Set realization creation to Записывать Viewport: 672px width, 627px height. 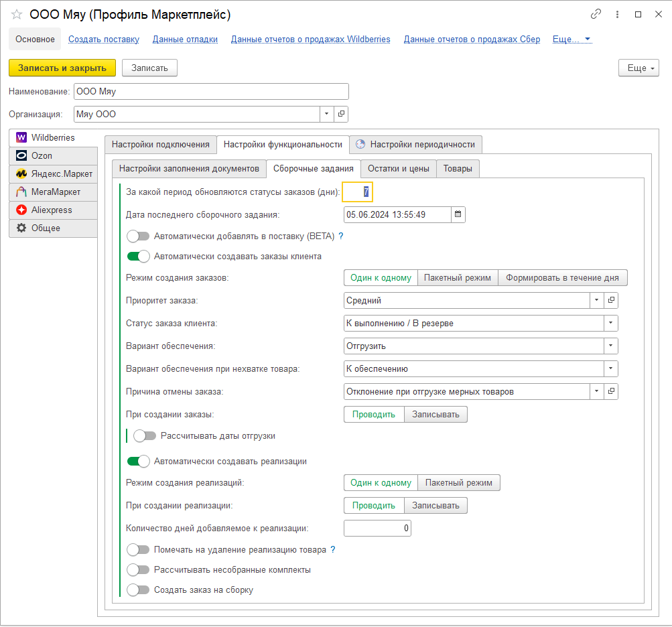pos(435,505)
